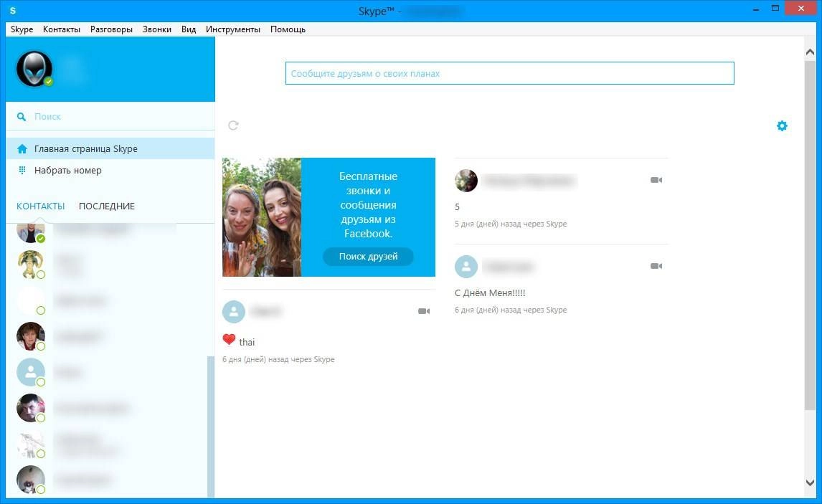The width and height of the screenshot is (822, 504).
Task: Click avatar above the thai post
Action: [x=234, y=312]
